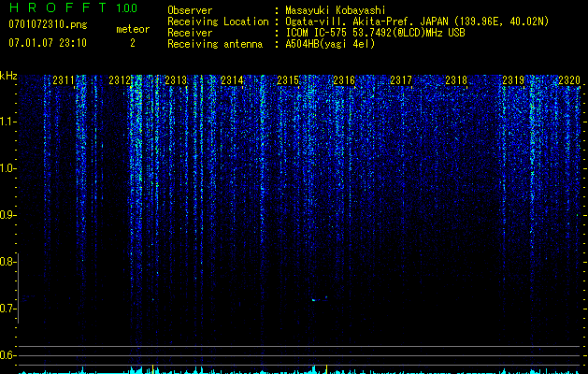Click the kHz axis unit label
Screen dimensions: 588x374
tap(8, 76)
